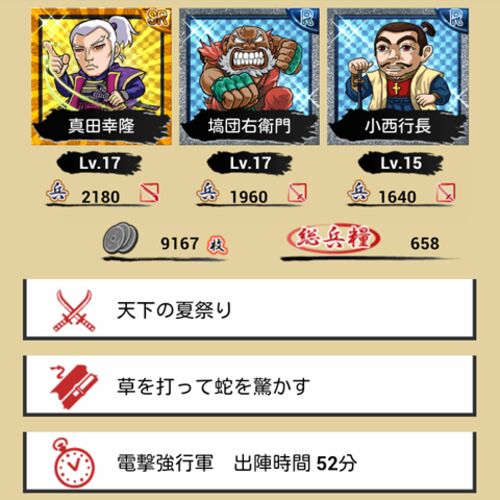Select the 塙団右衛門 R card
Image resolution: width=500 pixels, height=500 pixels.
coord(249,77)
